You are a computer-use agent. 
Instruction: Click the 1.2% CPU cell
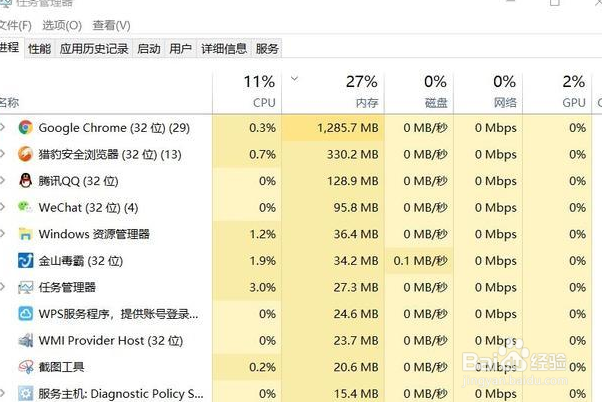pos(247,234)
